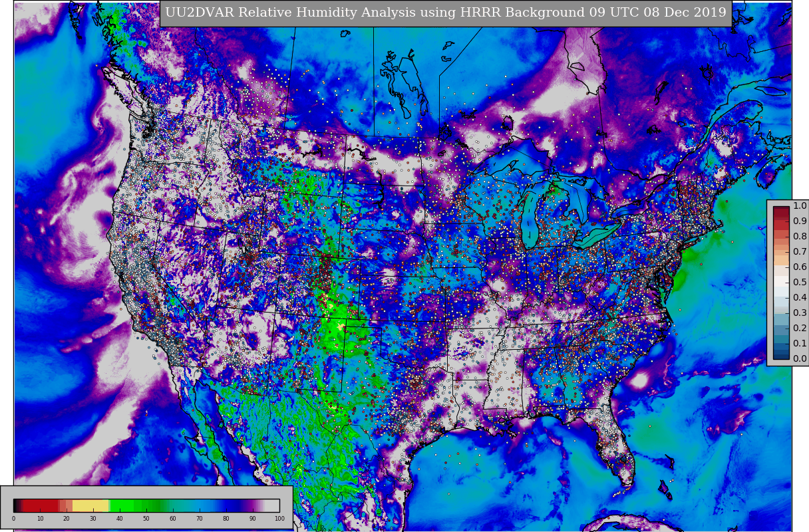Click the 0.9 label on right colorbar

tap(800, 221)
